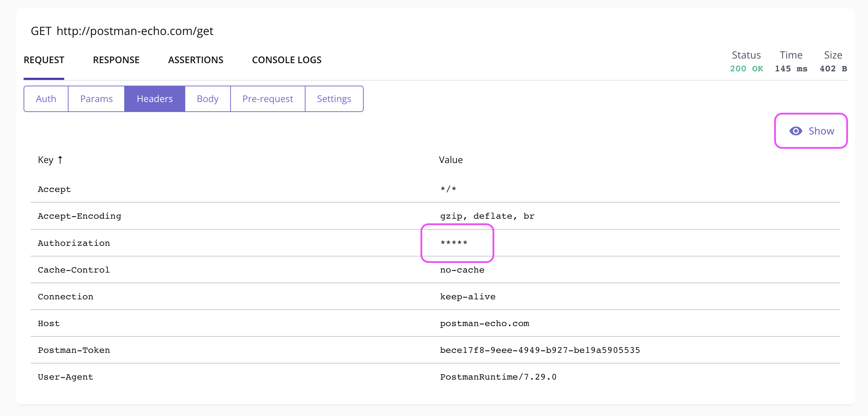868x416 pixels.
Task: Open the ASSERTIONS tab
Action: (196, 60)
